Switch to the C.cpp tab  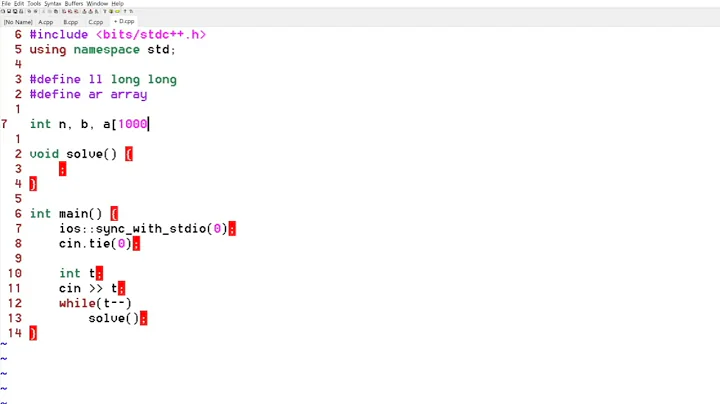(96, 22)
